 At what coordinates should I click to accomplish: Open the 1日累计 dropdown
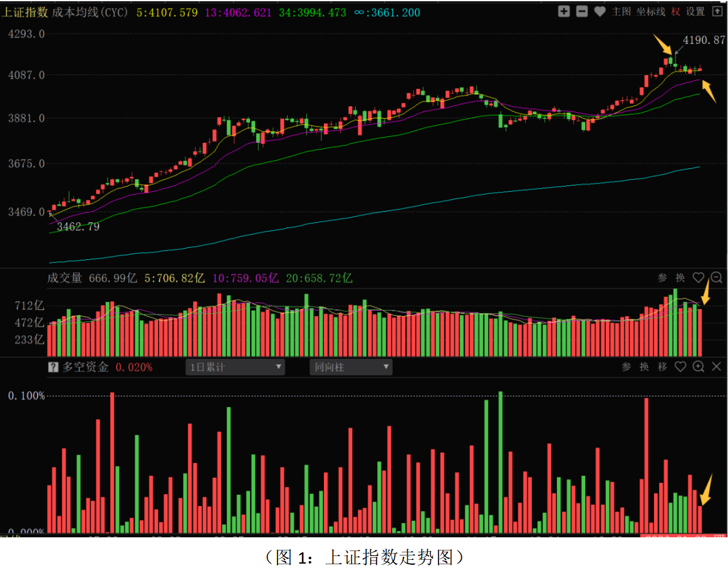235,368
